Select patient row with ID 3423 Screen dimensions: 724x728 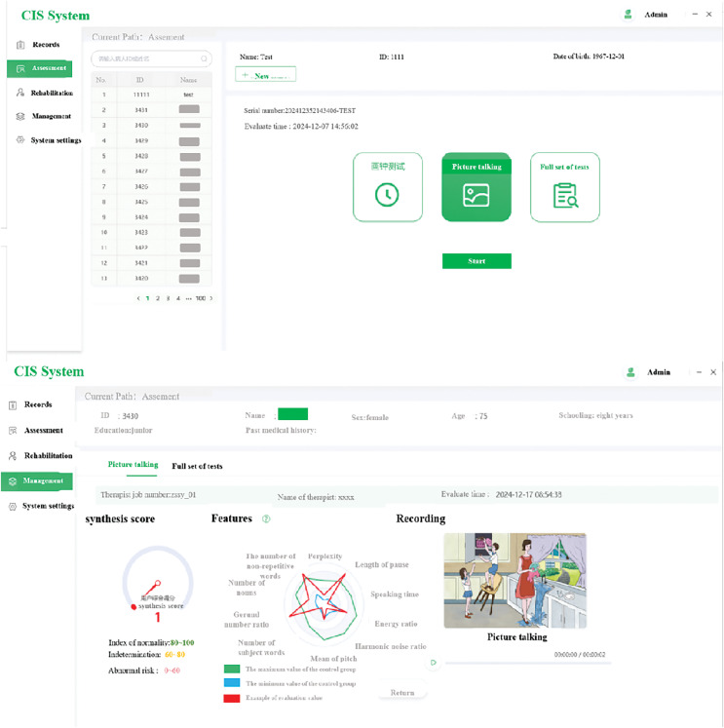coord(151,232)
